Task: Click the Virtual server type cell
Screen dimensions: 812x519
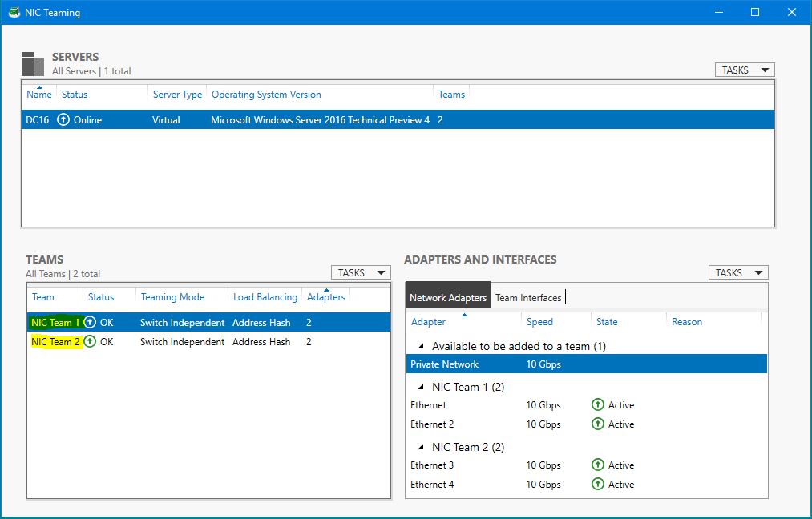Action: coord(166,119)
